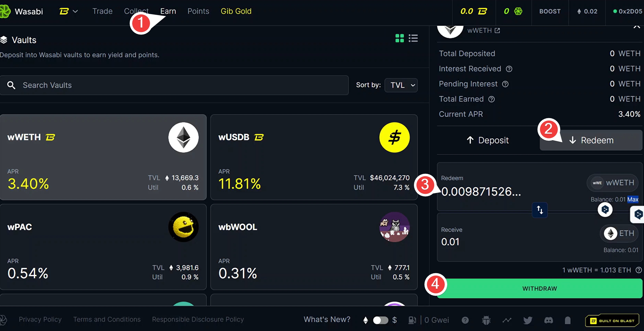Select the Deposit tab
Image resolution: width=644 pixels, height=331 pixels.
[488, 140]
